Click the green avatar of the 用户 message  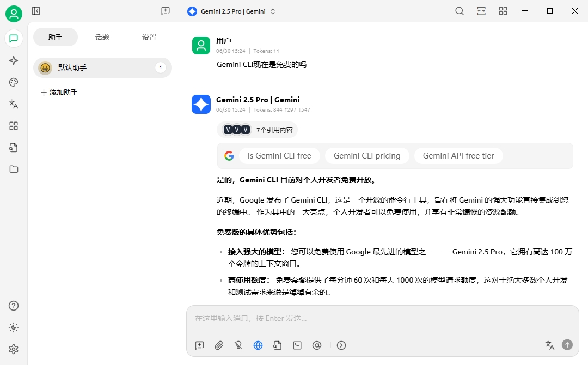201,45
